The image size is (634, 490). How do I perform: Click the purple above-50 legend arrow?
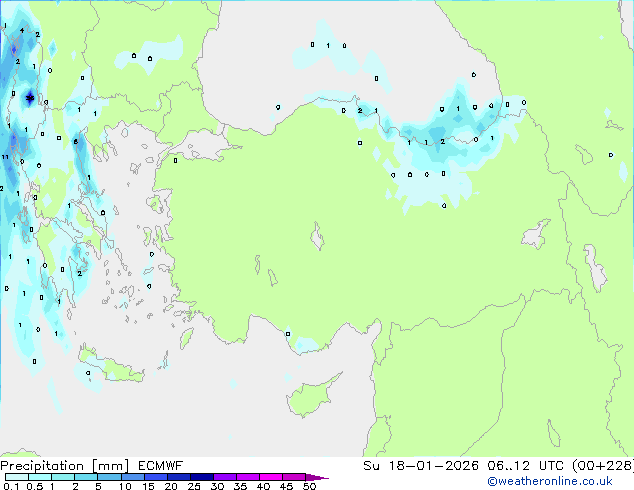click(x=317, y=477)
